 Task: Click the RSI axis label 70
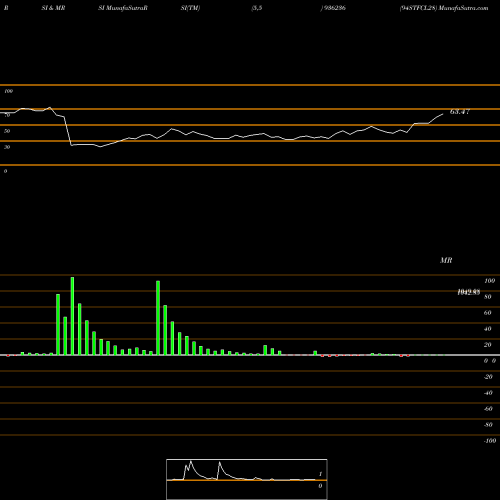(7, 115)
